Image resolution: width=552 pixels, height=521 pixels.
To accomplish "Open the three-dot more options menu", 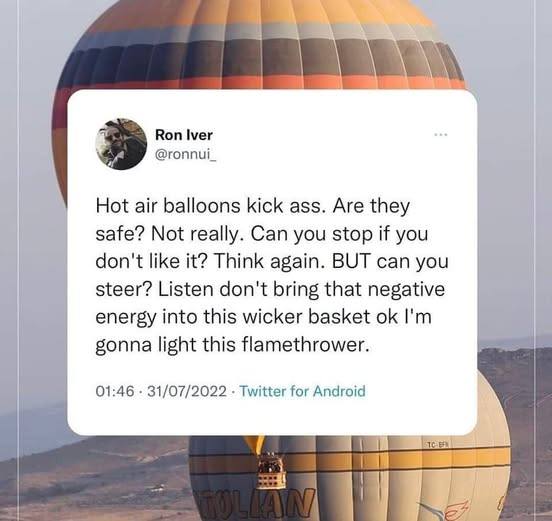I will coord(440,134).
